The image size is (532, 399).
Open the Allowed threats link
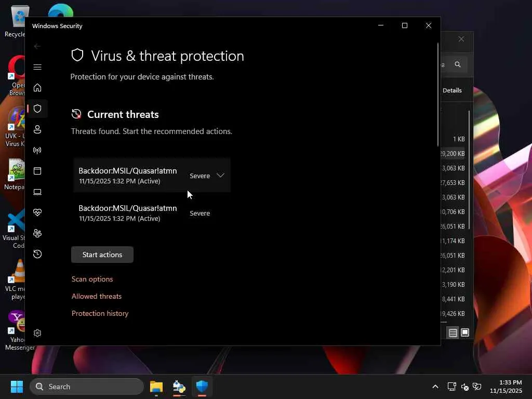click(x=96, y=296)
